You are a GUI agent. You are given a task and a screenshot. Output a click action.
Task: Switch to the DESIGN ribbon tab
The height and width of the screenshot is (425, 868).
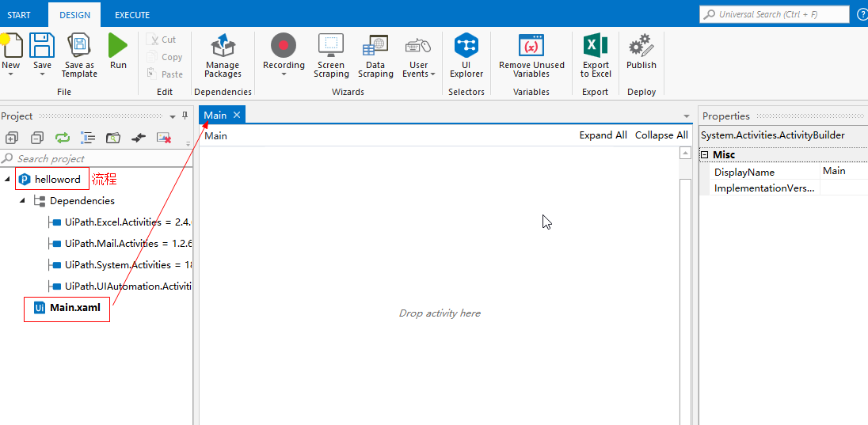click(74, 15)
